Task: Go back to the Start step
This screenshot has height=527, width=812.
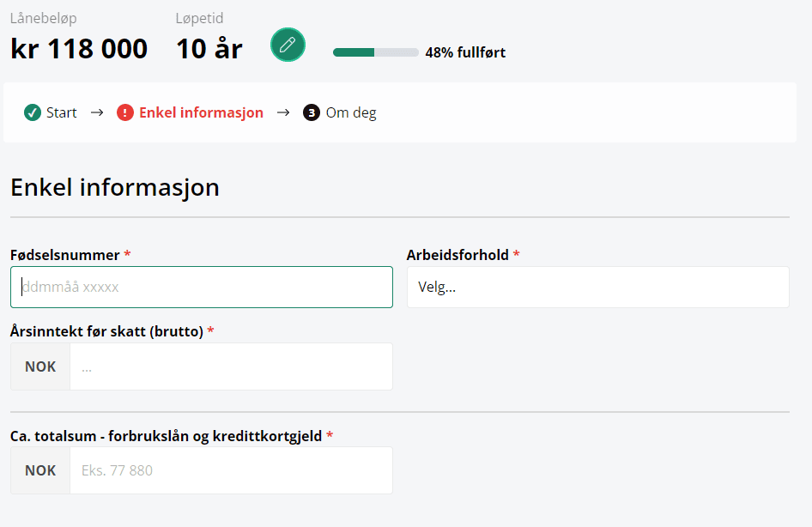Action: click(x=61, y=112)
